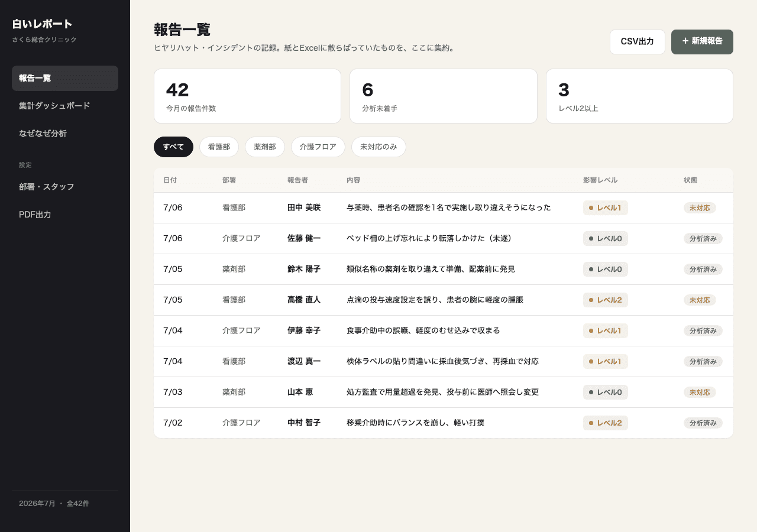757x532 pixels.
Task: Click the レベル2以上 card showing 3
Action: (639, 96)
